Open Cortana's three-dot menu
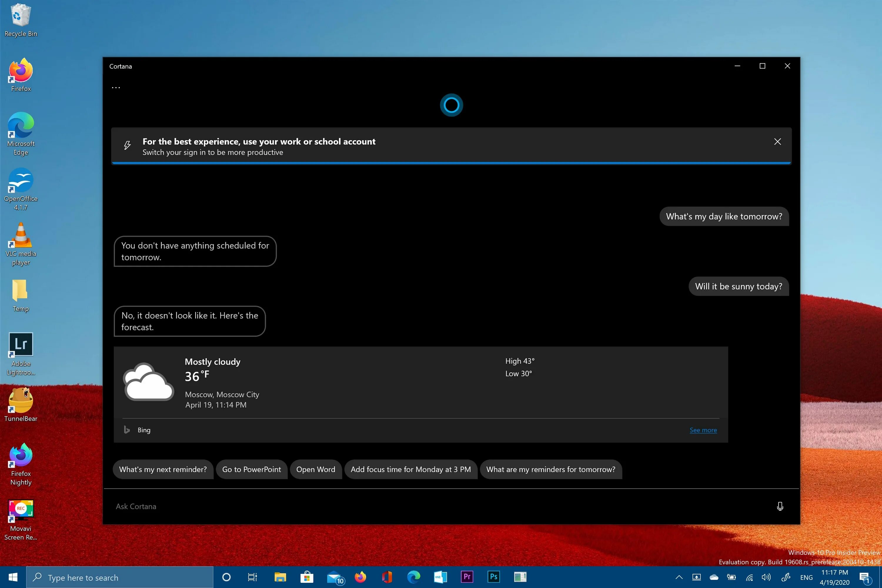This screenshot has height=588, width=882. click(x=116, y=87)
